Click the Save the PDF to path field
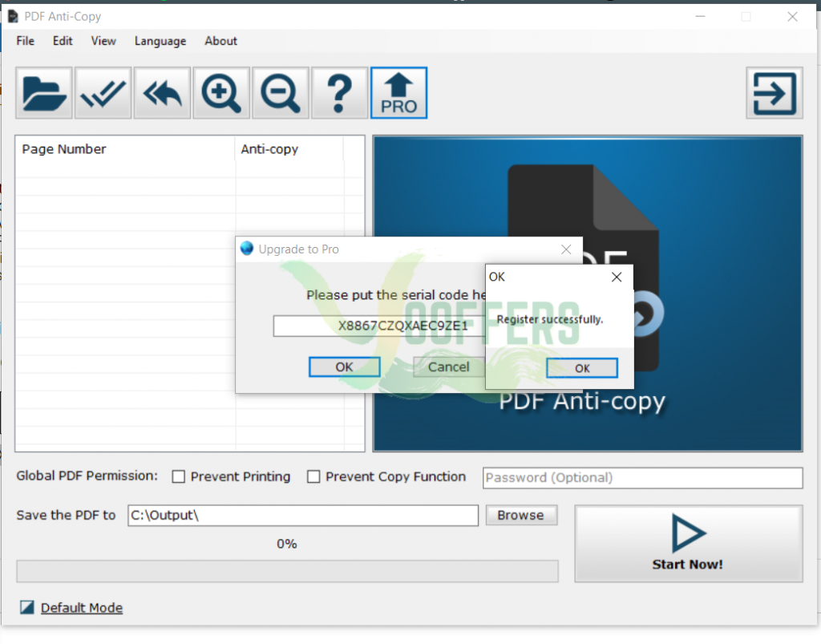Screen dimensions: 821x644 (302, 515)
